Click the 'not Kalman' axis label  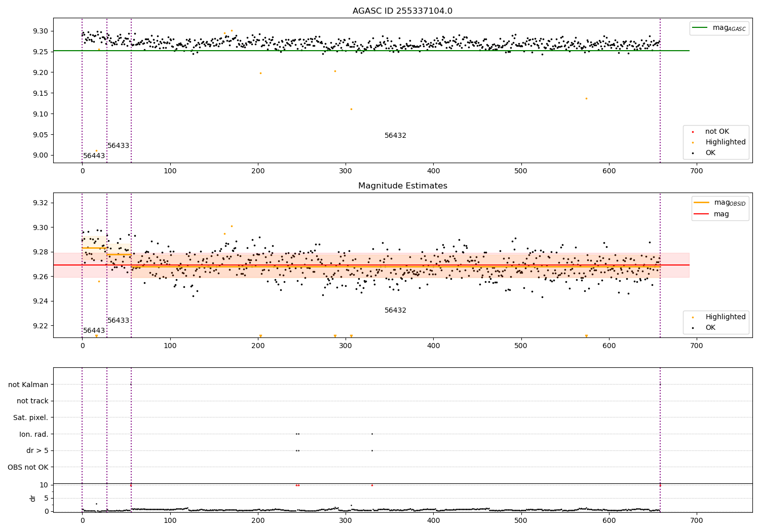pos(28,385)
